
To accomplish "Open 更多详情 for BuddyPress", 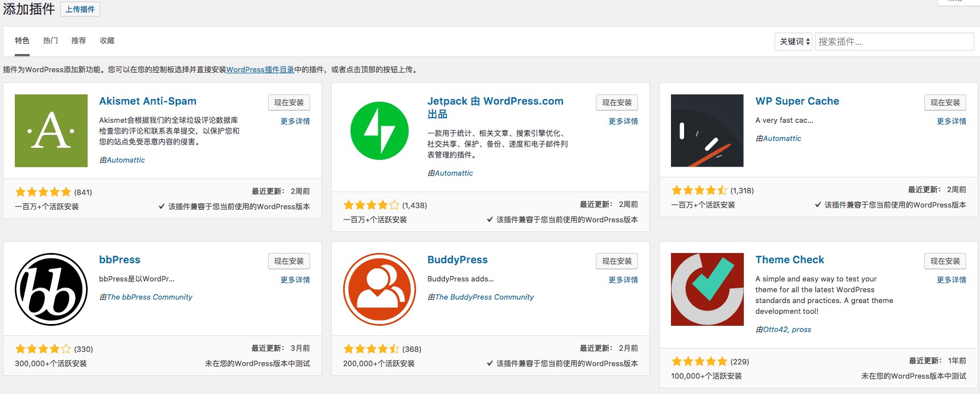I will (x=623, y=280).
